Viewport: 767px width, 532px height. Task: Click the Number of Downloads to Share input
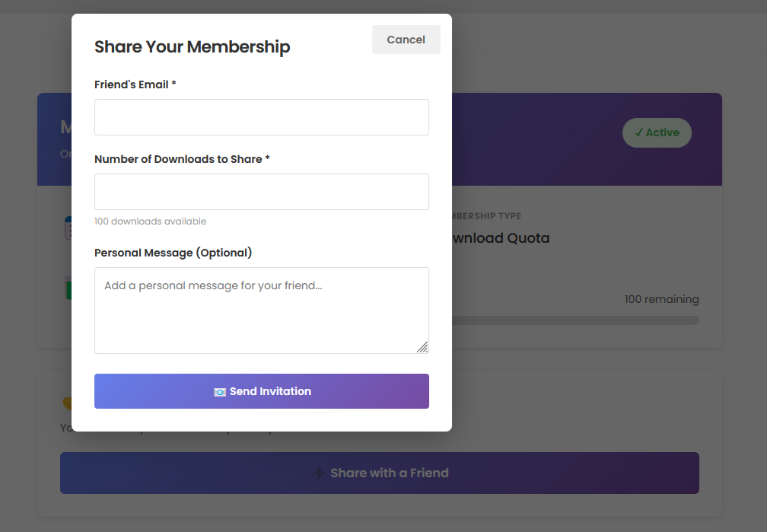(261, 192)
